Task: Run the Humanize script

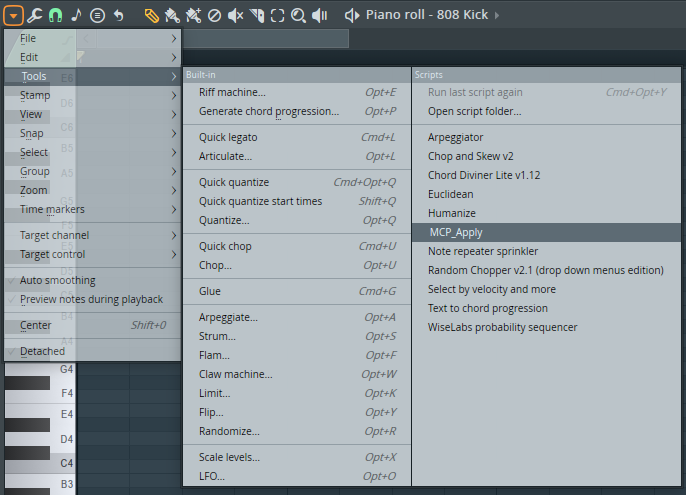Action: (x=546, y=213)
